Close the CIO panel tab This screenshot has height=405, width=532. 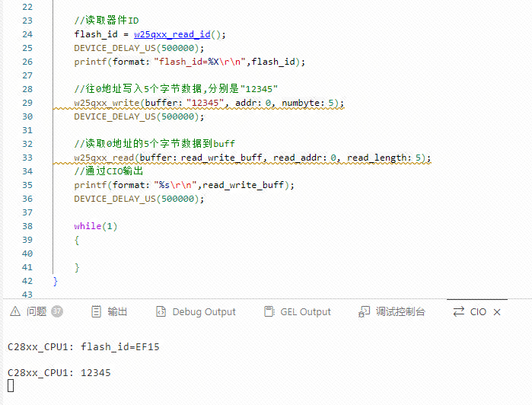(497, 311)
